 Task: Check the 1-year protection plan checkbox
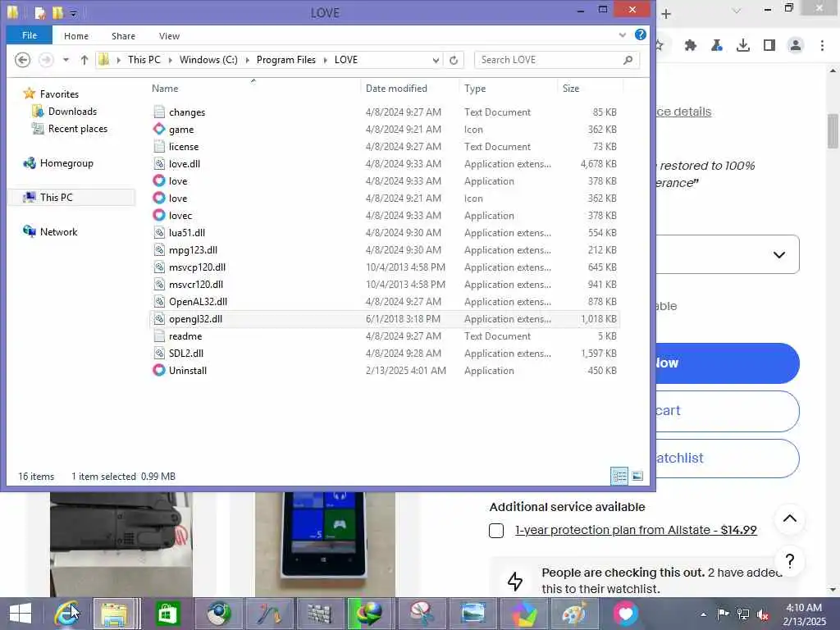pyautogui.click(x=496, y=531)
